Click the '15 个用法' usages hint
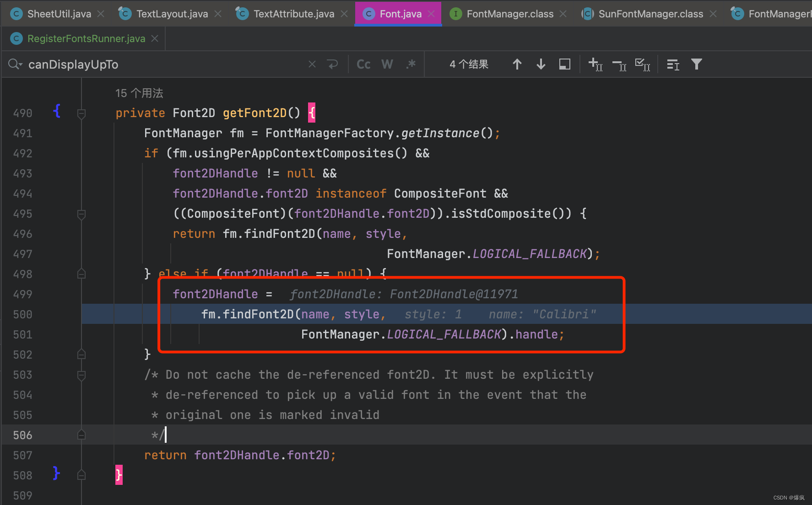This screenshot has width=812, height=505. pos(139,93)
